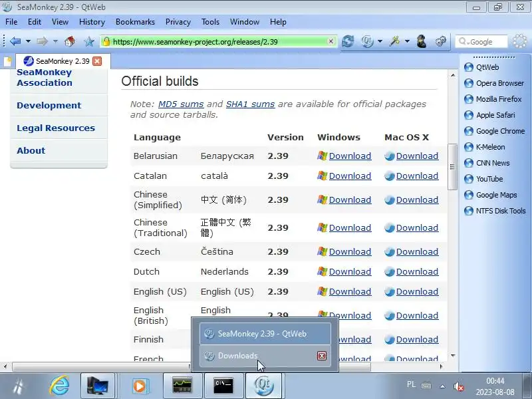Open the Privacy menu
This screenshot has width=532, height=399.
point(178,22)
